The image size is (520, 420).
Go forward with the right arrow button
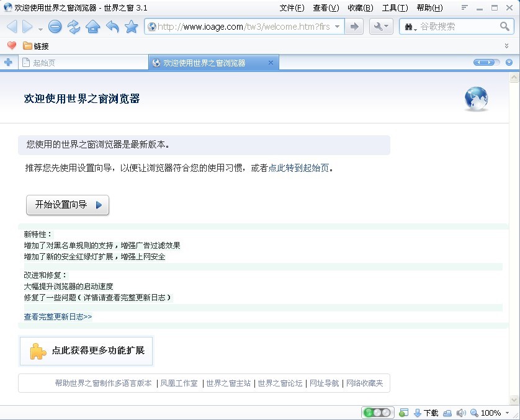27,27
